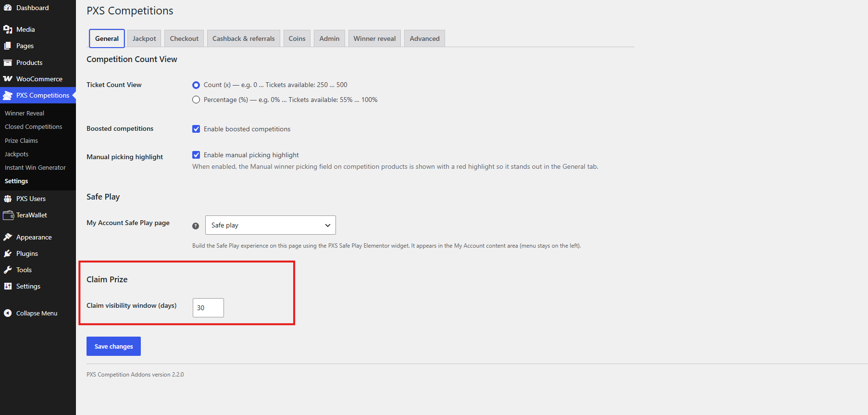
Task: Open the Admin tab
Action: (329, 38)
